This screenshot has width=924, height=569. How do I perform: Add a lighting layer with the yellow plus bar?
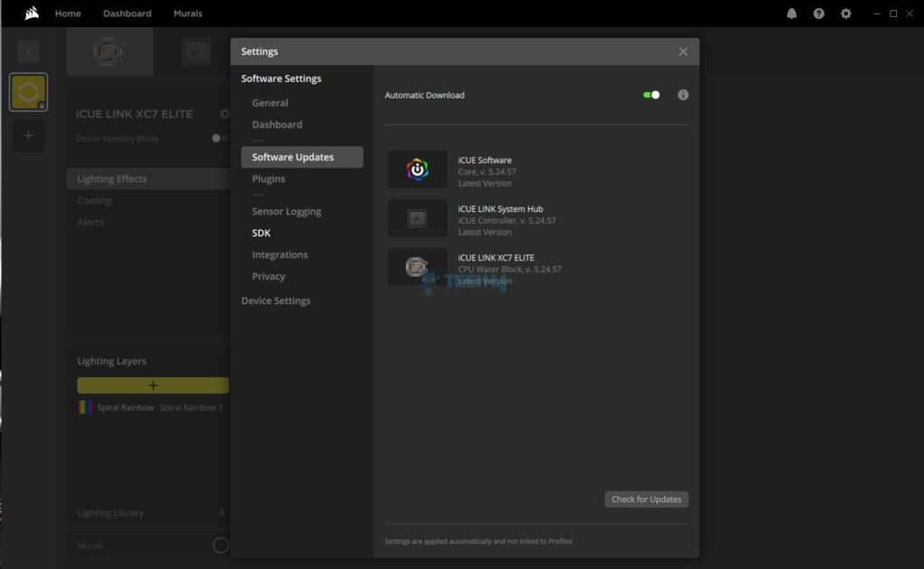pos(153,385)
